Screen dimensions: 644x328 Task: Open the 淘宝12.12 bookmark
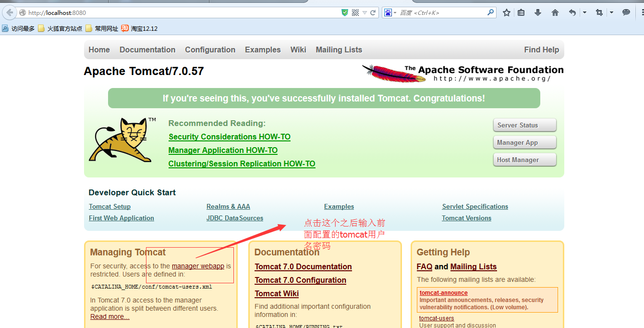tap(139, 28)
